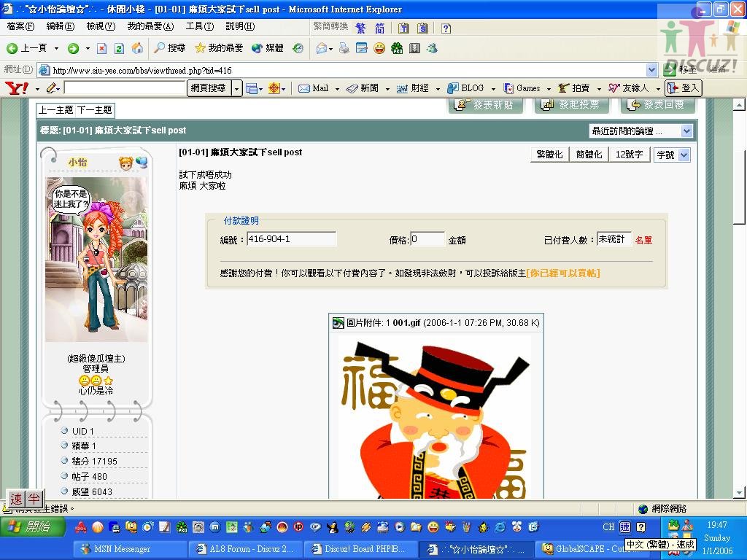The width and height of the screenshot is (747, 560).
Task: Open the Search magnifier toolbar button
Action: [x=169, y=48]
